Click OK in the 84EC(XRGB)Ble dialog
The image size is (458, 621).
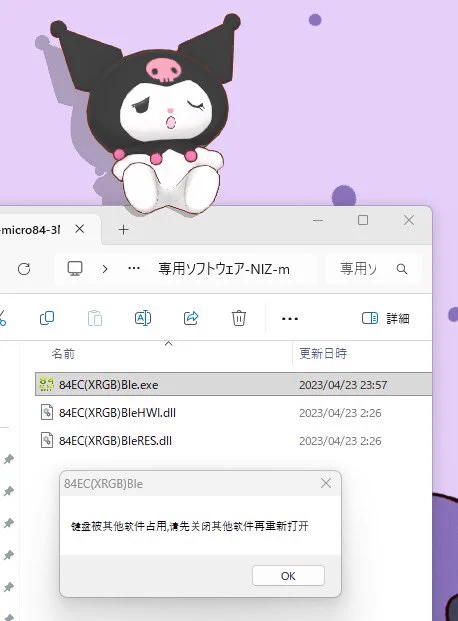(288, 575)
